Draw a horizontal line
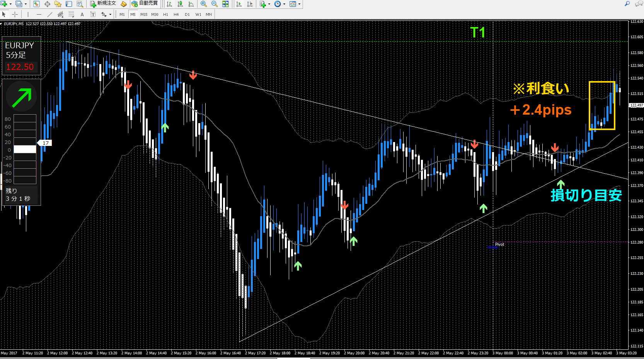 39,14
